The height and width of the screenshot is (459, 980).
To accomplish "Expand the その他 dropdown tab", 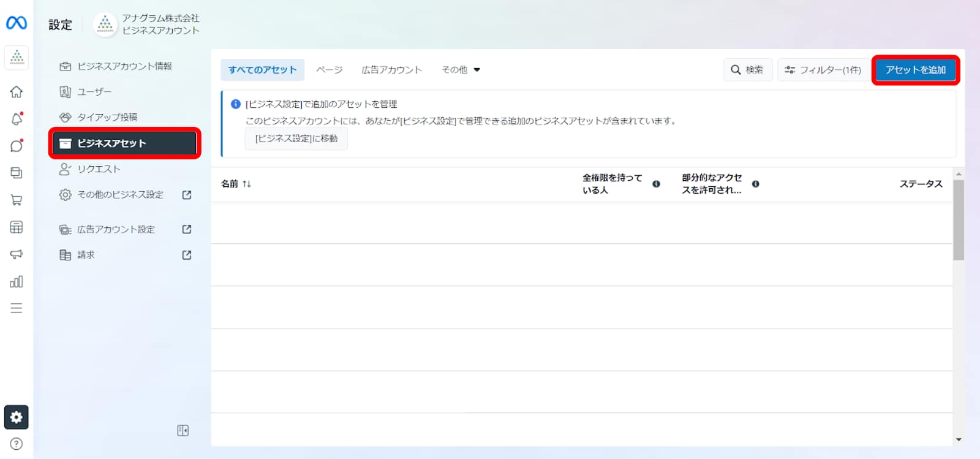I will (x=461, y=70).
